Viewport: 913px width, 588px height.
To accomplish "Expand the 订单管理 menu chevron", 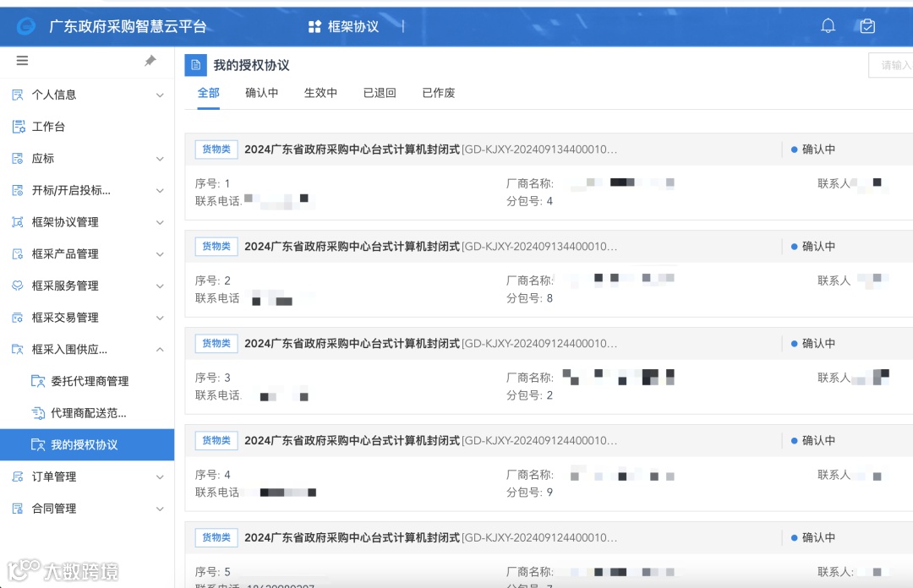I will 160,476.
